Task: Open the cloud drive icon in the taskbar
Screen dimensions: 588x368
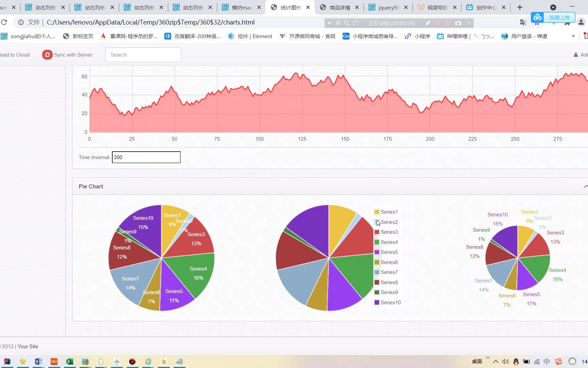Action: pyautogui.click(x=117, y=362)
